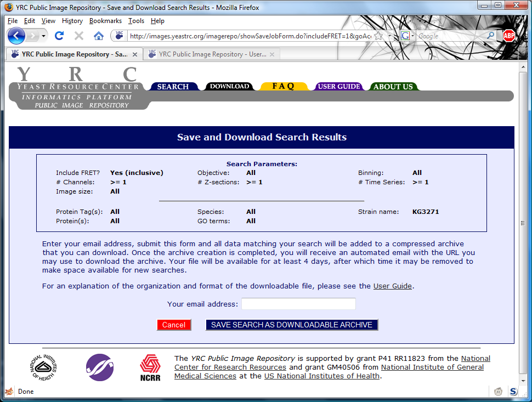Click the browser Back arrow button
532x402 pixels.
[x=16, y=36]
